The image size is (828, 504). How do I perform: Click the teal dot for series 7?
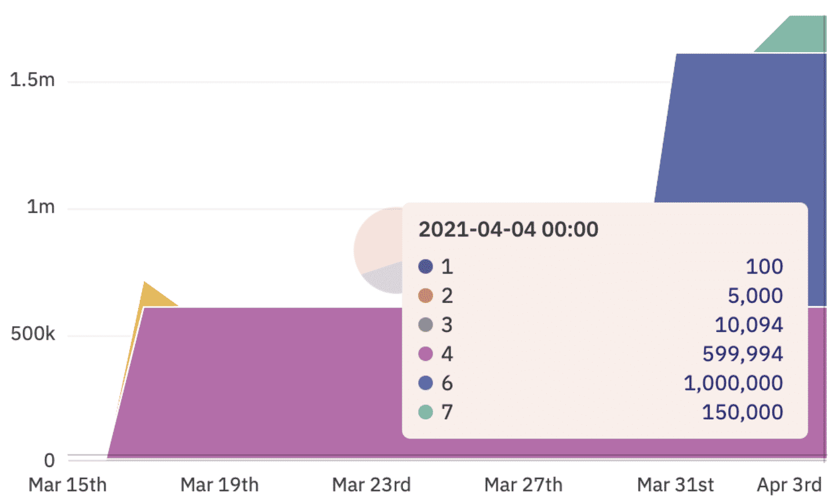426,412
